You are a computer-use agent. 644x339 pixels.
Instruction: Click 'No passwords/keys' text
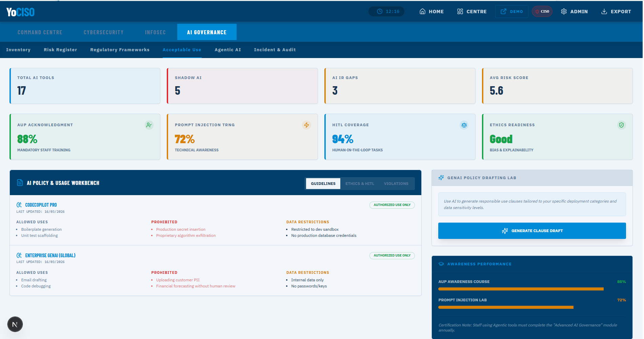(x=309, y=286)
